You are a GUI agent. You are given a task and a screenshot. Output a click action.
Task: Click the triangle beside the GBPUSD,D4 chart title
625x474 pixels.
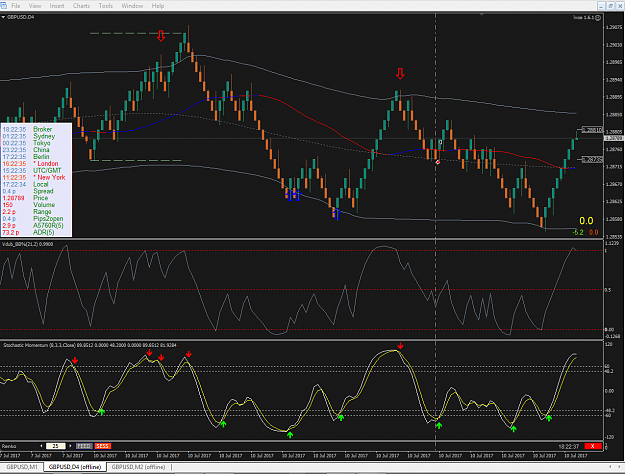3,17
